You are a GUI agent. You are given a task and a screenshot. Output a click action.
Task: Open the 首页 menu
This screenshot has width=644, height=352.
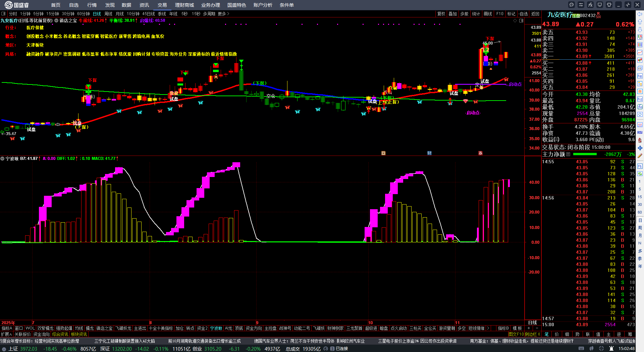56,5
